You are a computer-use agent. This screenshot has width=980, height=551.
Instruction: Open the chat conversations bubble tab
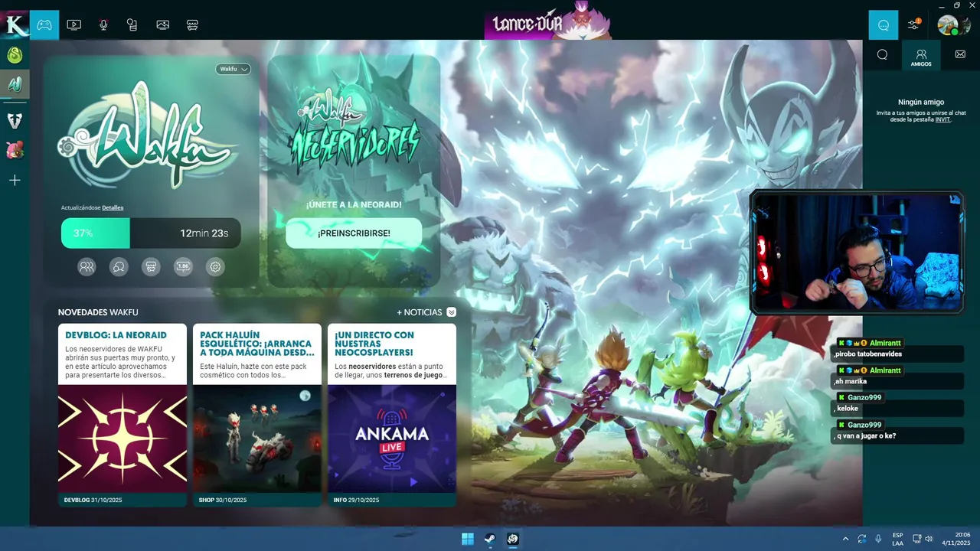coord(882,54)
